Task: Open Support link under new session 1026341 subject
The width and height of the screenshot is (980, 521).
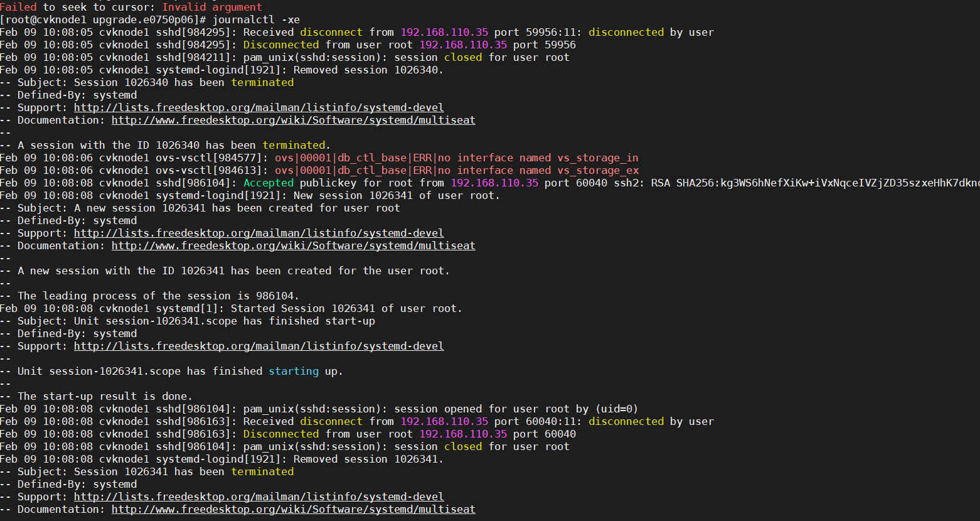Action: 258,233
